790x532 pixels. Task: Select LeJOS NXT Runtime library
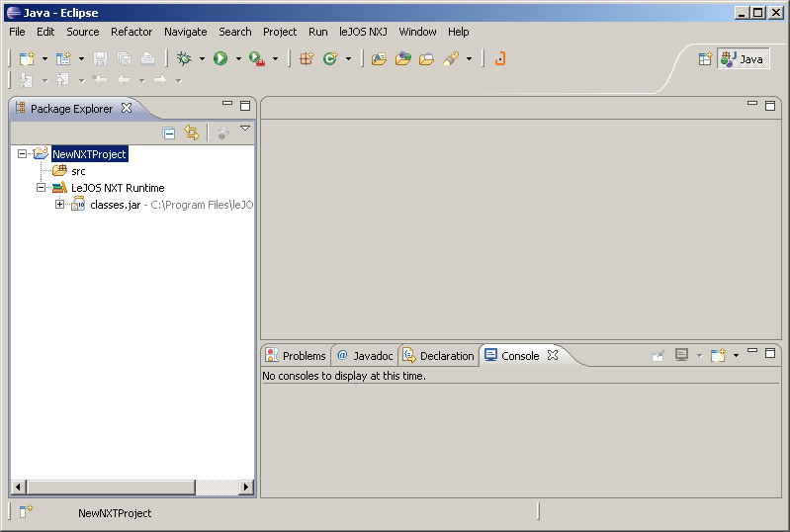point(118,188)
